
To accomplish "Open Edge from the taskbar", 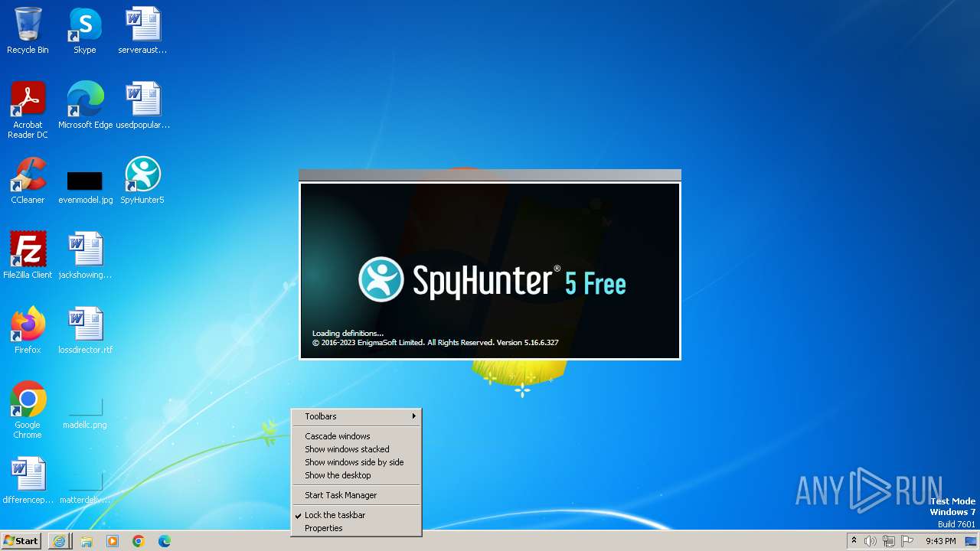I will pyautogui.click(x=164, y=541).
